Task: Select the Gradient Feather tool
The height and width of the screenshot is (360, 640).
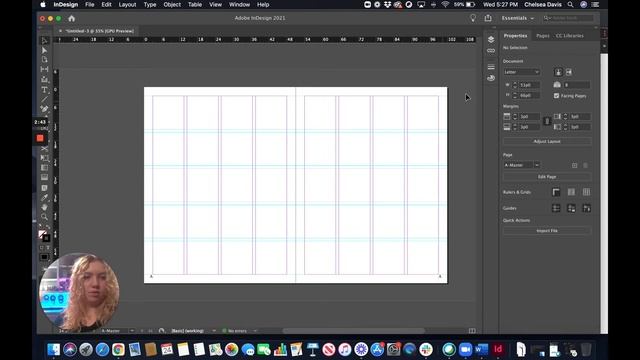Action: pyautogui.click(x=44, y=178)
